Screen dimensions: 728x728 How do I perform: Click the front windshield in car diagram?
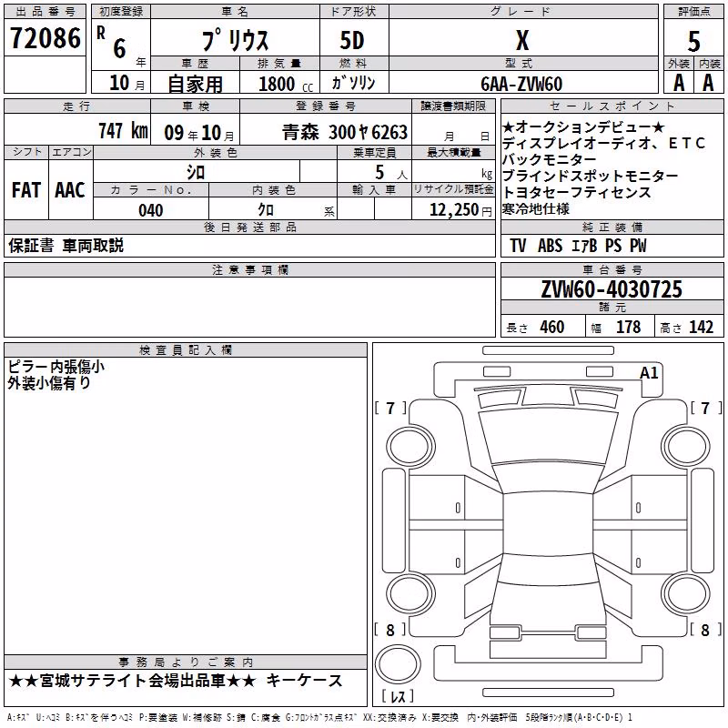tap(548, 437)
